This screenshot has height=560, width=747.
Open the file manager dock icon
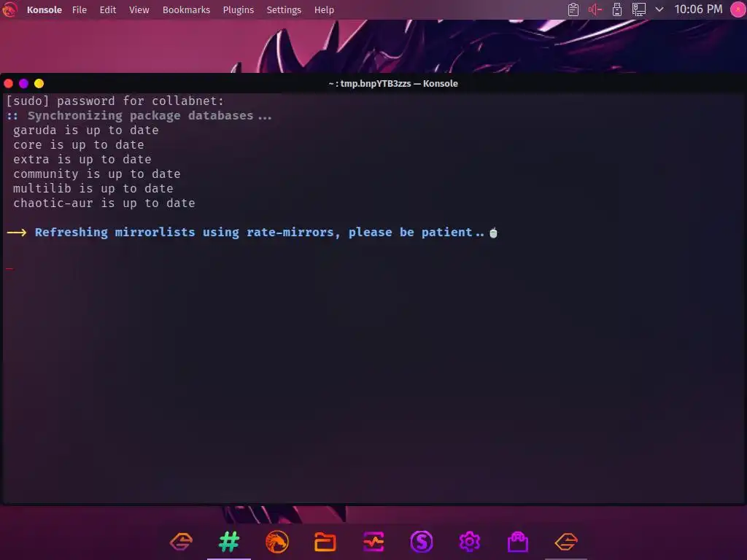[325, 542]
